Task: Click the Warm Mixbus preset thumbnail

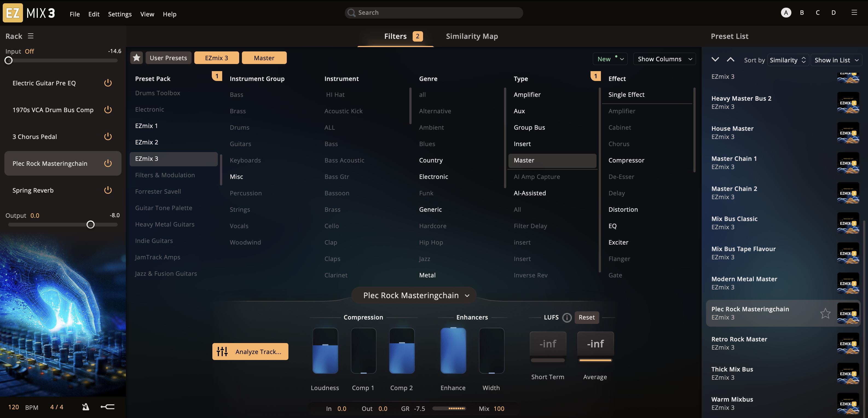Action: 848,404
